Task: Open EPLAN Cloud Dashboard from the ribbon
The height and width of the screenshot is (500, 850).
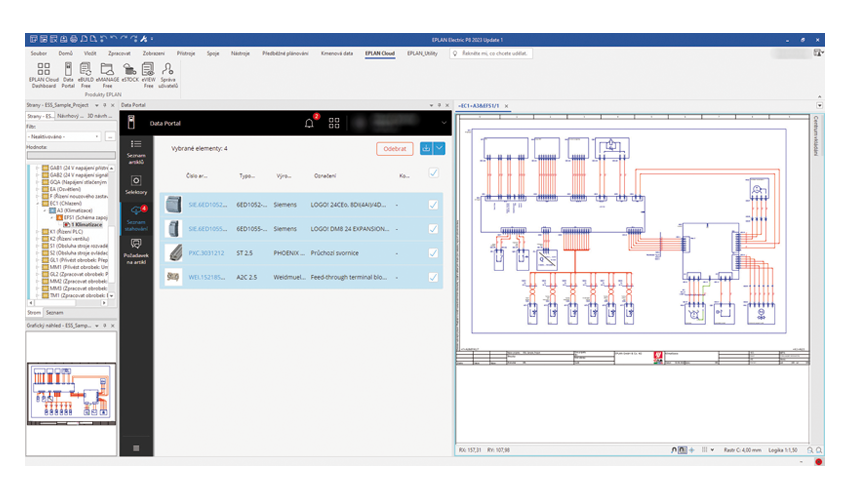Action: pos(43,75)
